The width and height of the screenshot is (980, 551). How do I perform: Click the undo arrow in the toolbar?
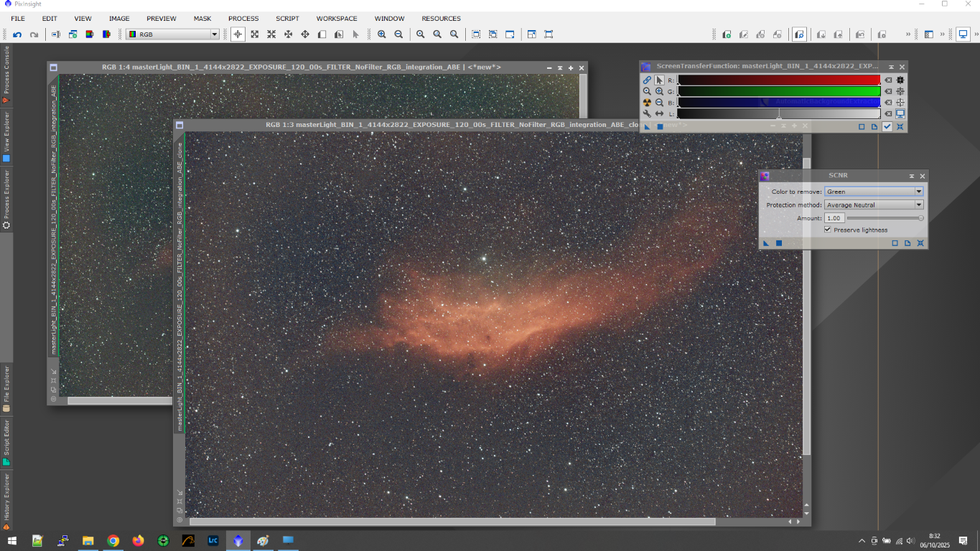coord(17,34)
